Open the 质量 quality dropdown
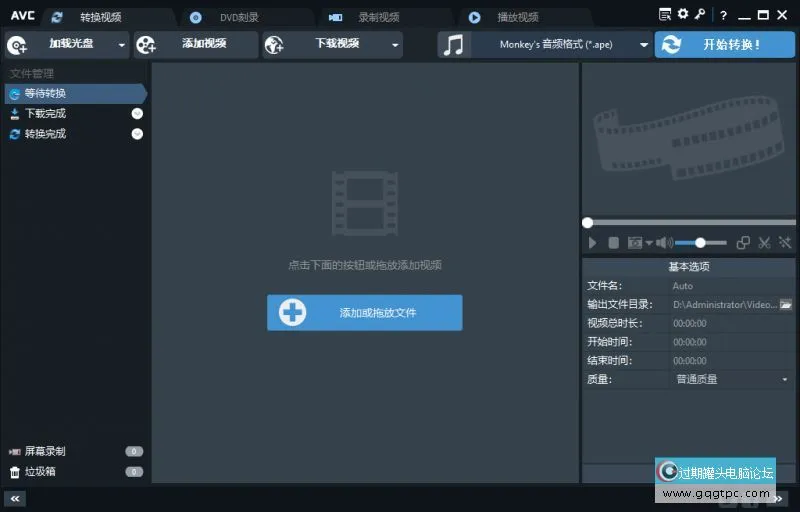Image resolution: width=800 pixels, height=512 pixels. point(785,380)
